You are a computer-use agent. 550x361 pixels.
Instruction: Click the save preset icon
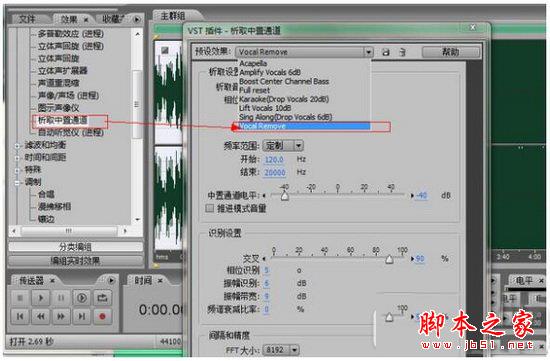tap(386, 52)
